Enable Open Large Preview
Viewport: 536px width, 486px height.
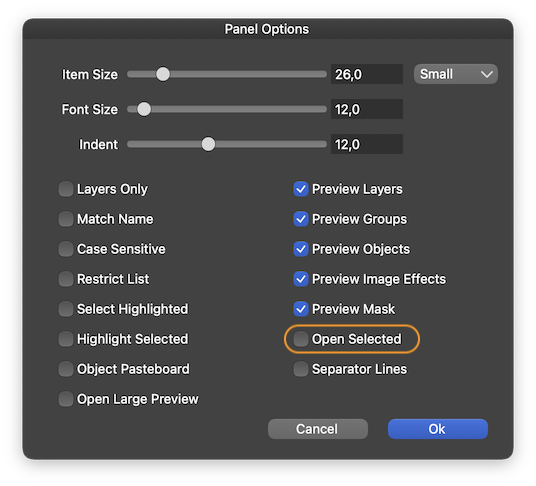pos(66,399)
